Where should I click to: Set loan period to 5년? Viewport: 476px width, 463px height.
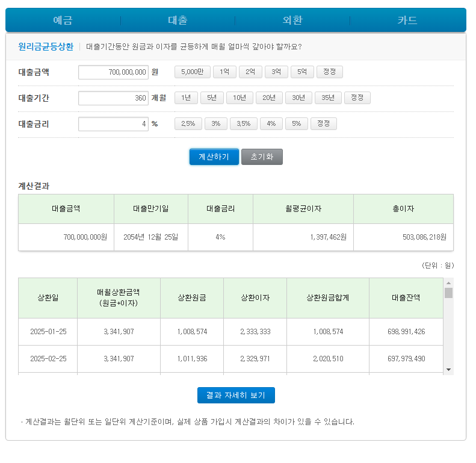tap(212, 98)
